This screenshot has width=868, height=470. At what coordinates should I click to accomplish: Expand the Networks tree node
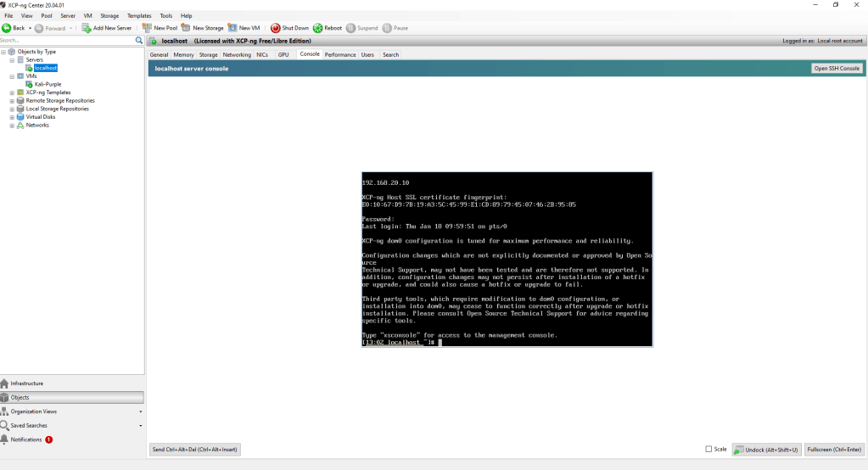tap(12, 126)
